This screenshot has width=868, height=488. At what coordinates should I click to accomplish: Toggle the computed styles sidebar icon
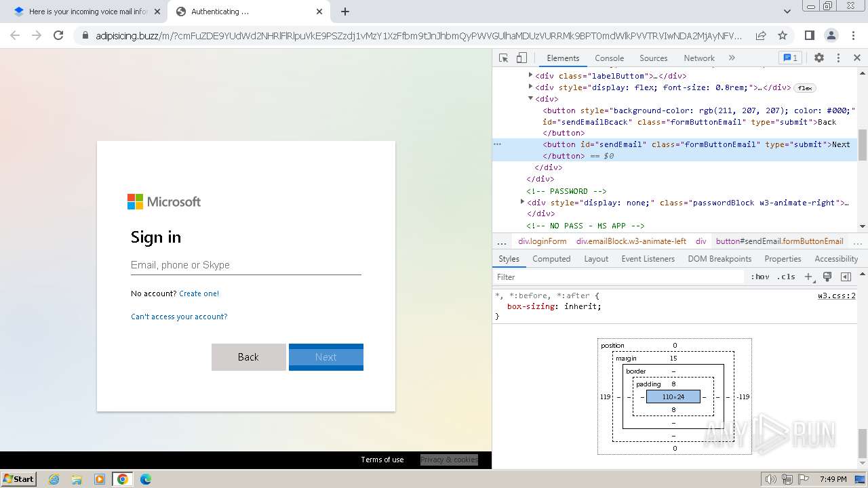click(846, 277)
